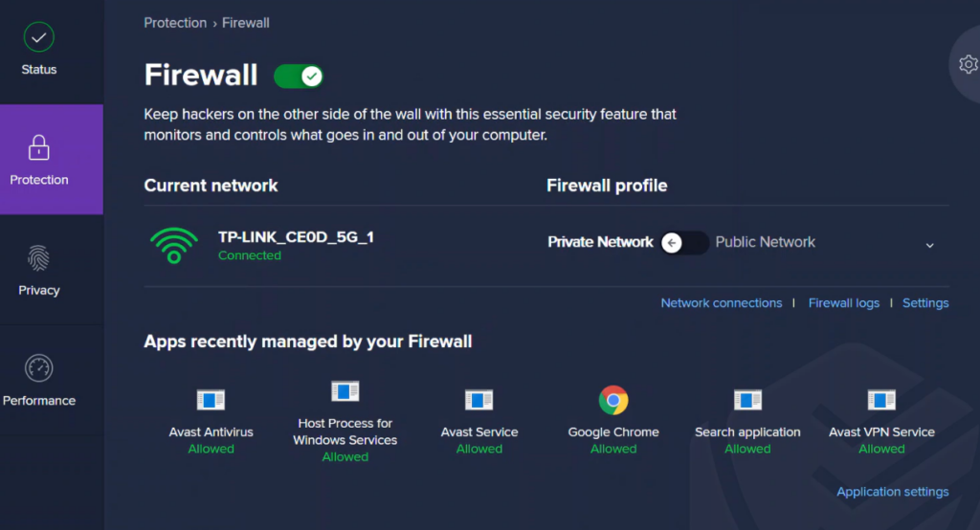Open the Privacy tab label
The width and height of the screenshot is (980, 530).
38,290
